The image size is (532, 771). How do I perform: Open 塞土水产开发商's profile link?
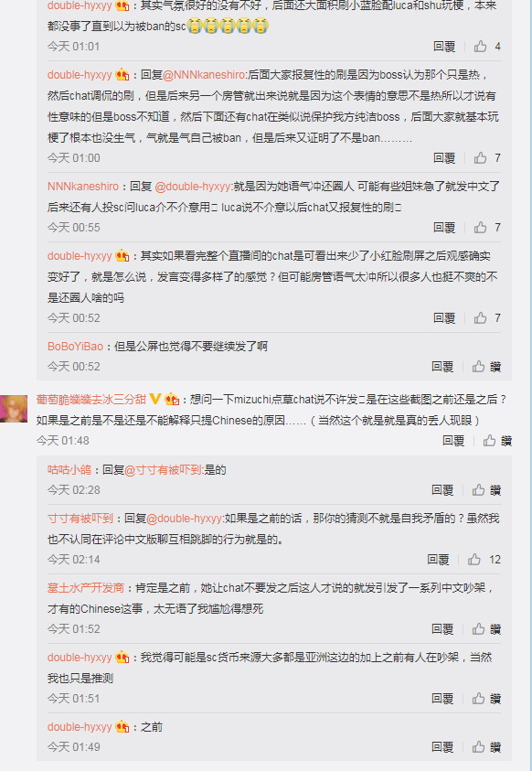coord(86,588)
